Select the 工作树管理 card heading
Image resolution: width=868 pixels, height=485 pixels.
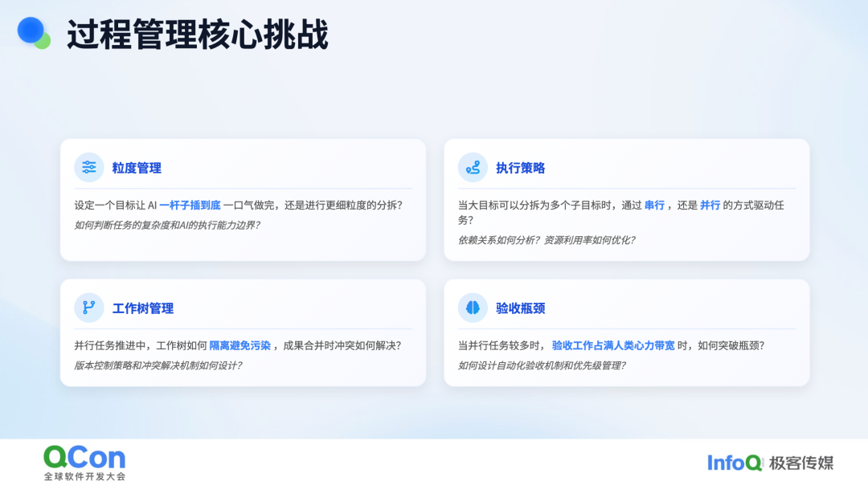[143, 308]
